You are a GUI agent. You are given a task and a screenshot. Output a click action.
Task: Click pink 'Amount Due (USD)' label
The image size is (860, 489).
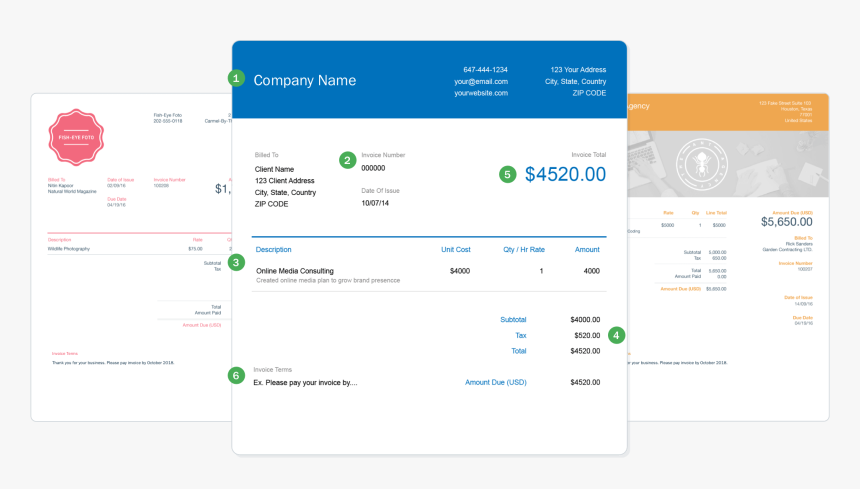[201, 325]
